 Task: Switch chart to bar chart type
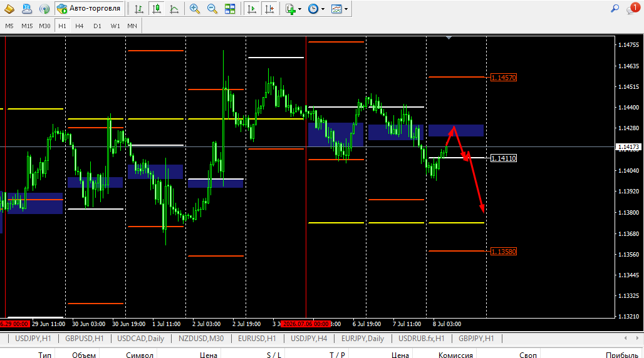point(139,9)
